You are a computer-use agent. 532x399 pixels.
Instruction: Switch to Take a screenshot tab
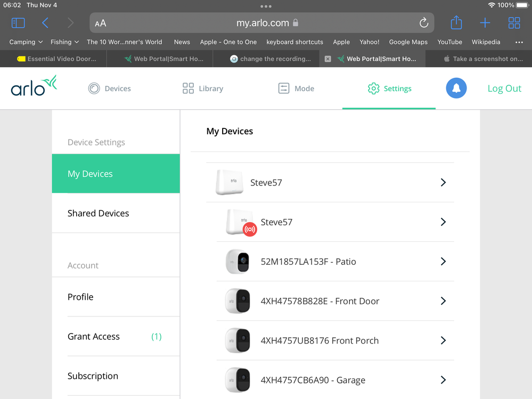coord(479,59)
